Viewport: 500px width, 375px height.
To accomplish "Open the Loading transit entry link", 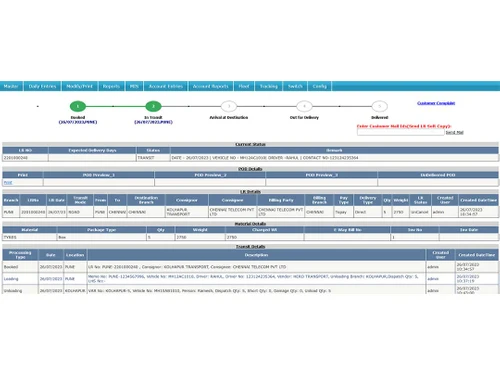I will [11, 279].
